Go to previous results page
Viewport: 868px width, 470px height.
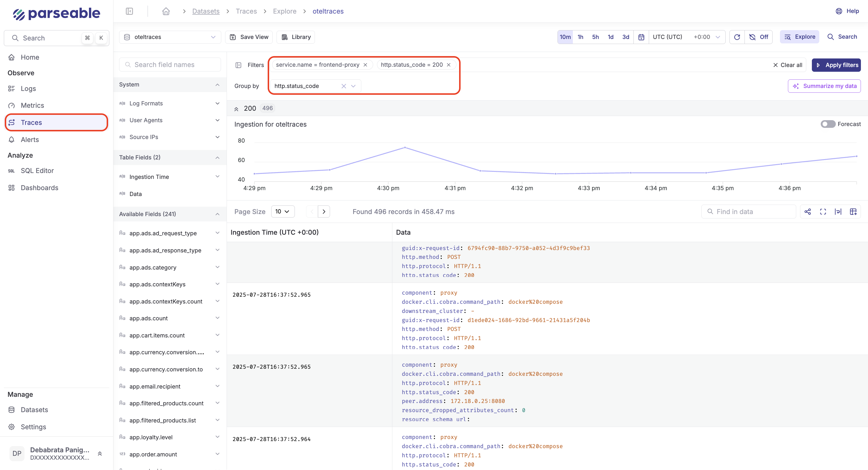click(312, 211)
